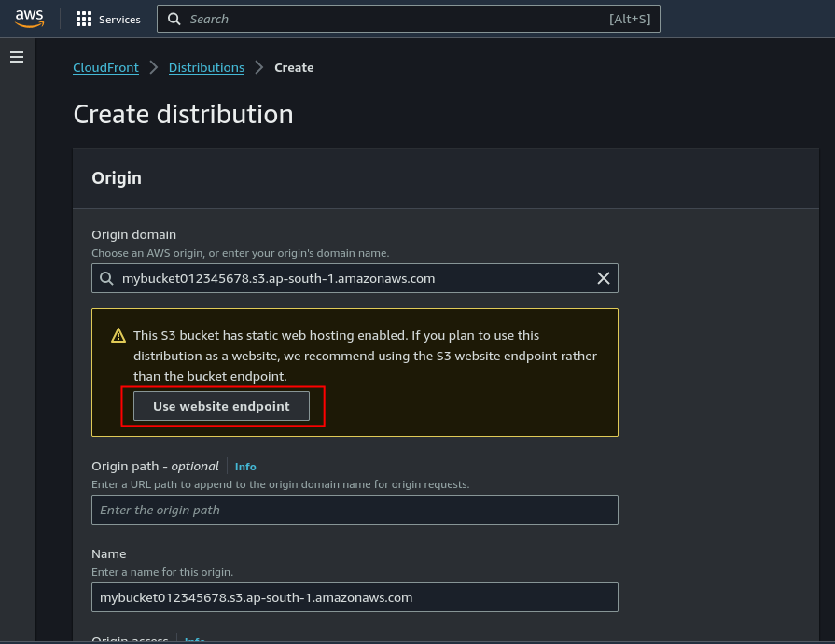Screen dimensions: 835x644
Task: Open Info link next to Origin path
Action: tap(245, 467)
